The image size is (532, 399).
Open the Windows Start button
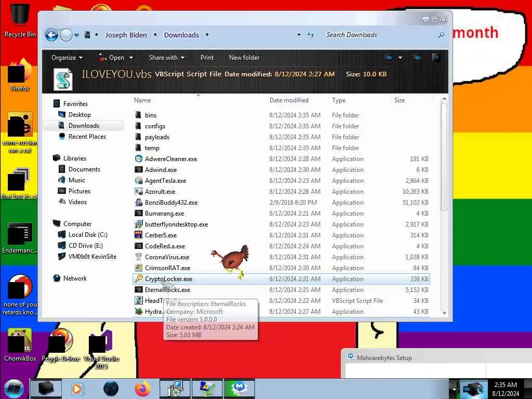[x=14, y=389]
